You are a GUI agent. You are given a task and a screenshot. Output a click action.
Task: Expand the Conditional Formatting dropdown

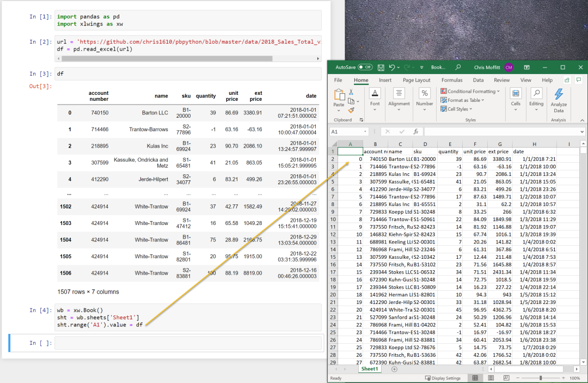[470, 91]
